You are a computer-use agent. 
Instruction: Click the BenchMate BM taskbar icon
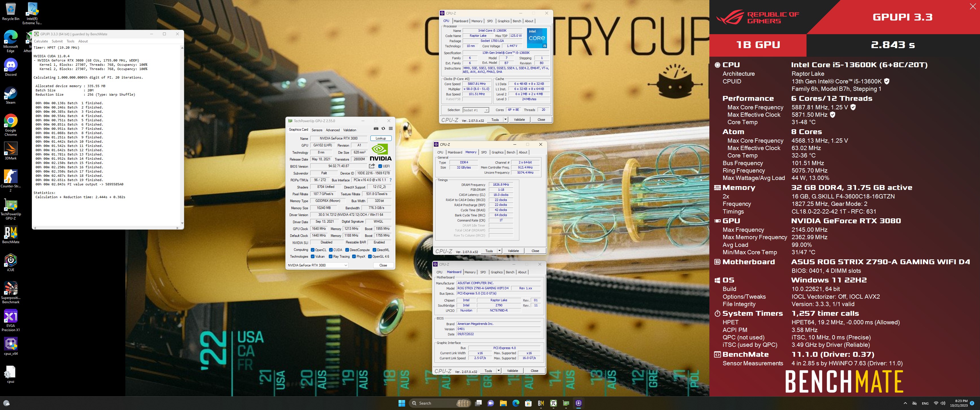[541, 403]
